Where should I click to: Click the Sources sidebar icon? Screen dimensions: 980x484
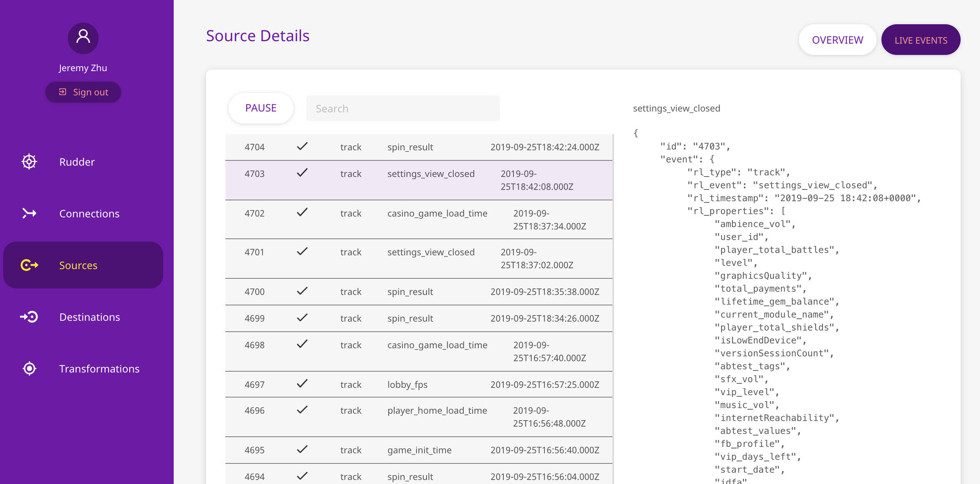(29, 265)
